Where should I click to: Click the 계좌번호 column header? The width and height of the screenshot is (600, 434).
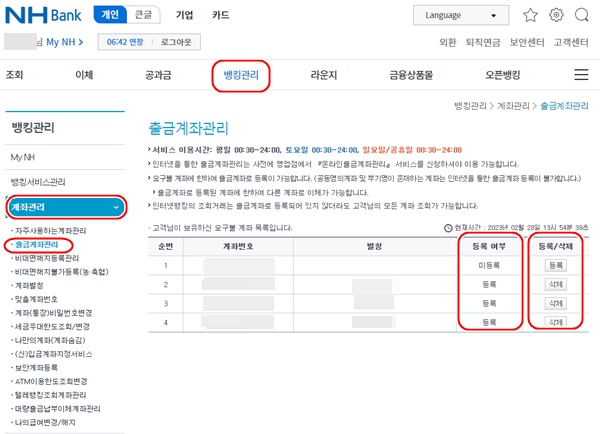point(238,246)
